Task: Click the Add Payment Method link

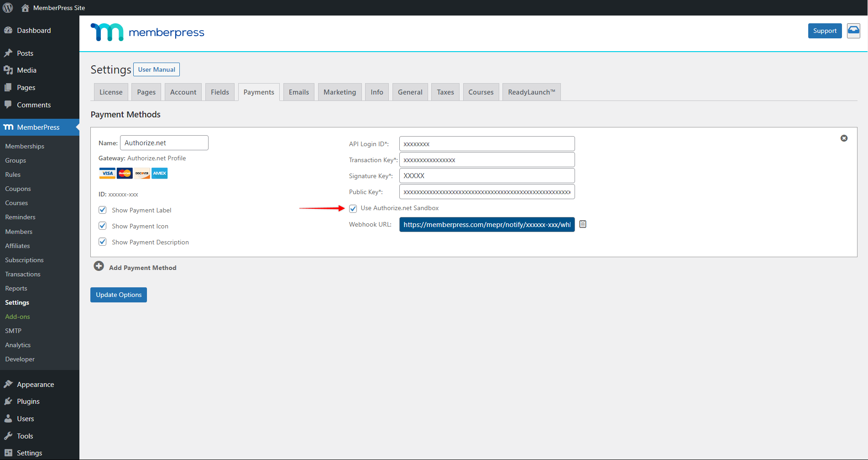Action: point(143,268)
